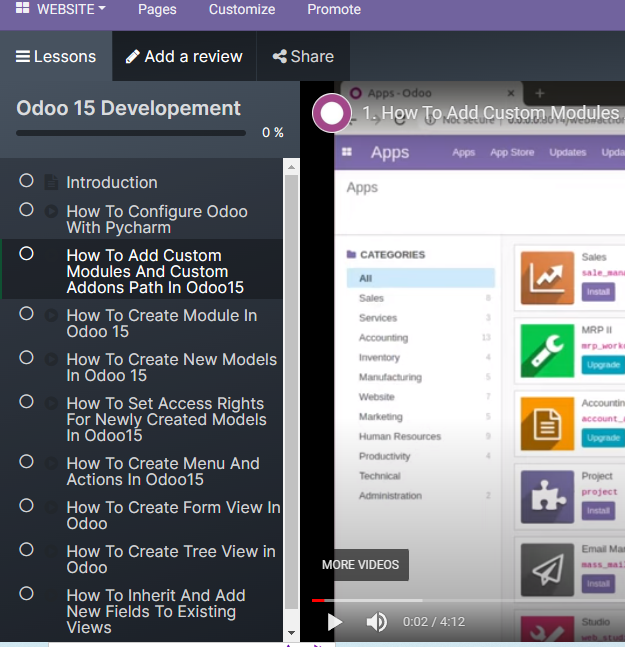This screenshot has width=625, height=647.
Task: Open How To Create New Models In Odoo 15
Action: pos(172,367)
